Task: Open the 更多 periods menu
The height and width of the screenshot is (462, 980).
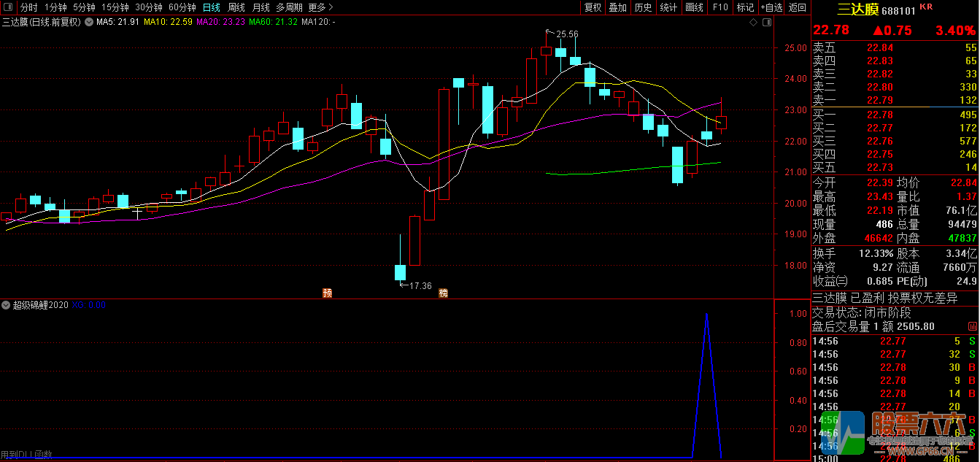Action: [x=317, y=7]
